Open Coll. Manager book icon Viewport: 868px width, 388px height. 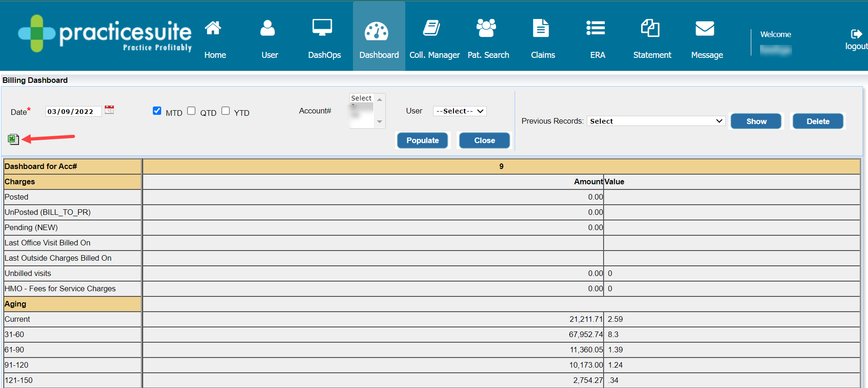point(432,28)
